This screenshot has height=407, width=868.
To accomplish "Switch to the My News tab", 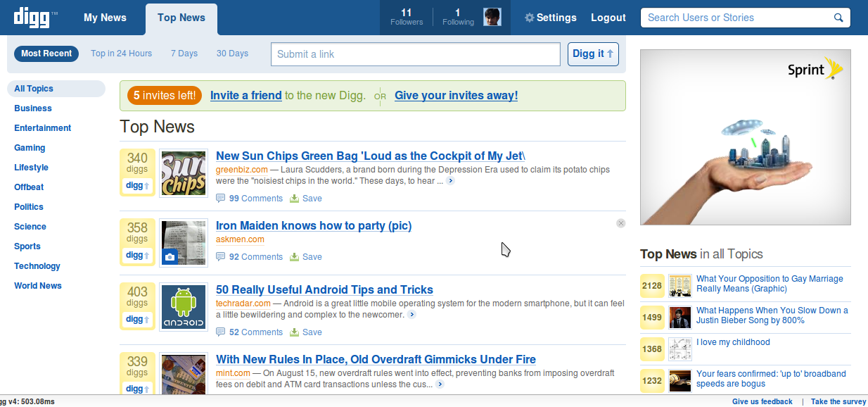I will click(105, 18).
